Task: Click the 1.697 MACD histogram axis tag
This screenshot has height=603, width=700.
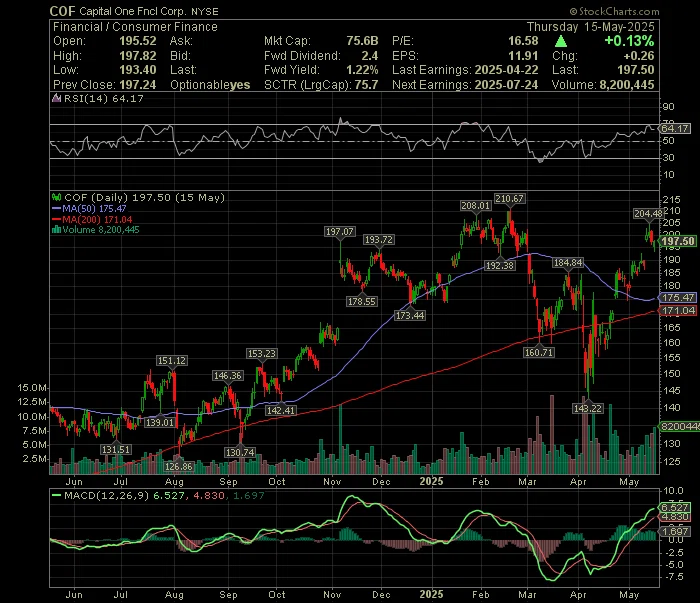Action: click(675, 531)
